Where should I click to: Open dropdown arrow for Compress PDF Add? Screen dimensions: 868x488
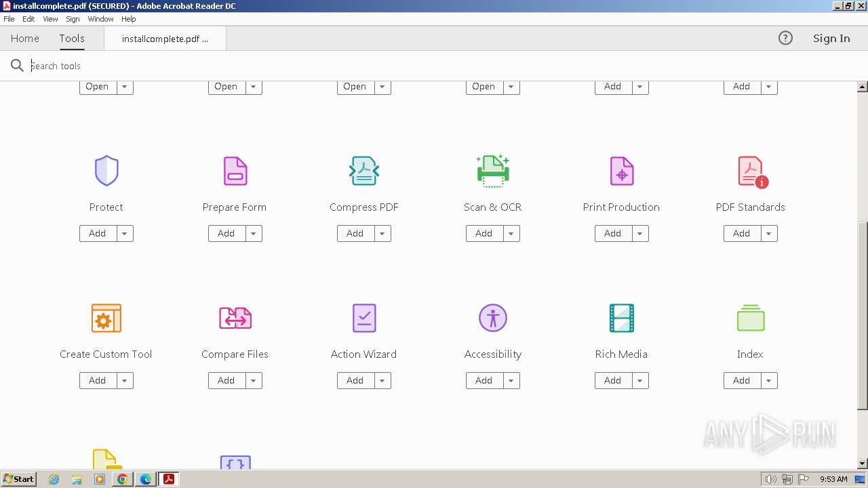coord(382,233)
